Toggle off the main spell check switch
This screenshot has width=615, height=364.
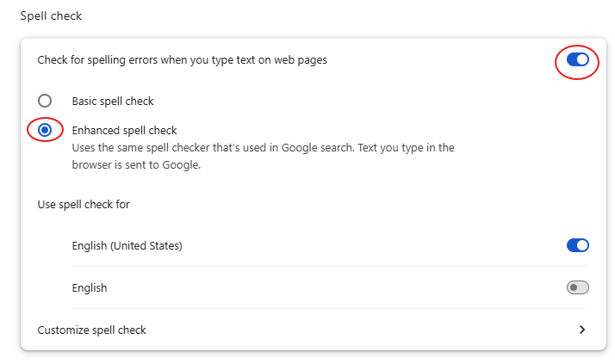click(577, 60)
